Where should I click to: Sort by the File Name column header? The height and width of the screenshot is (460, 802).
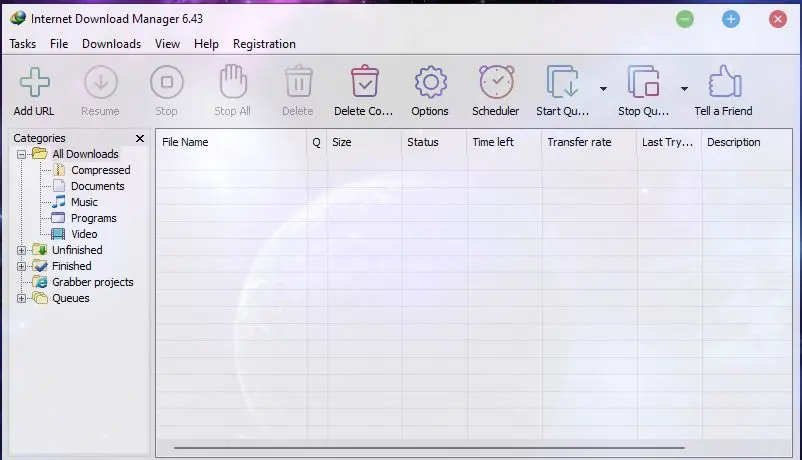[x=232, y=142]
